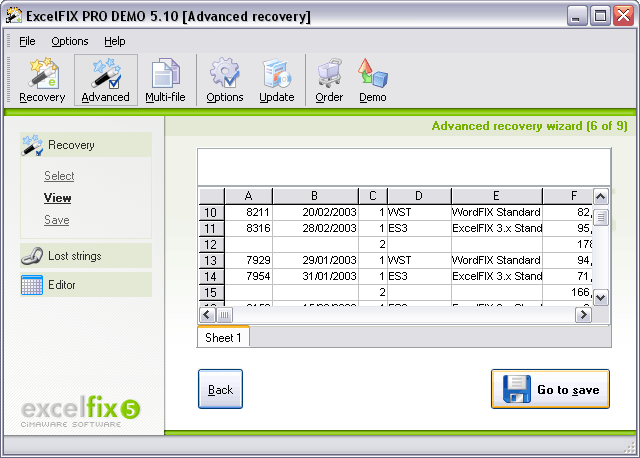This screenshot has width=640, height=458.
Task: Click cell with date 28/02/2003
Action: [315, 228]
